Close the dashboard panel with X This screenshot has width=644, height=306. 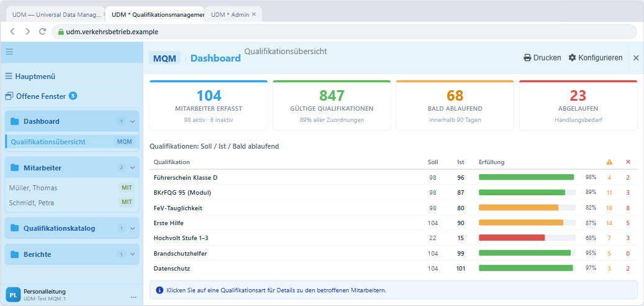coord(636,58)
